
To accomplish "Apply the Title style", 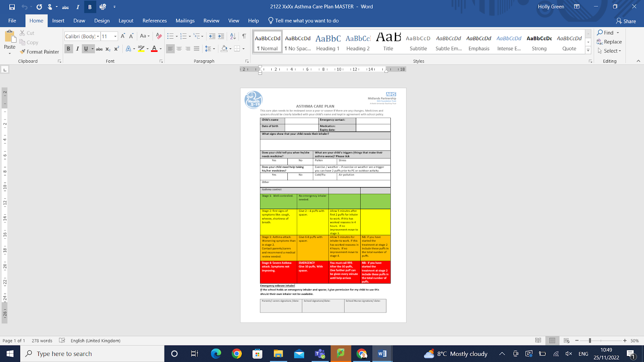I will [x=388, y=43].
